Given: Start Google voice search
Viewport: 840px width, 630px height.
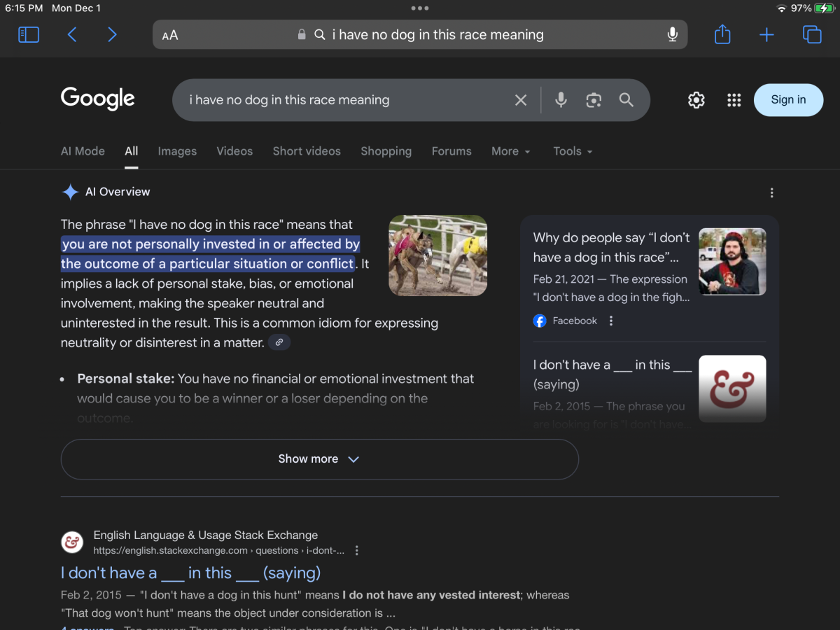Looking at the screenshot, I should click(x=561, y=100).
